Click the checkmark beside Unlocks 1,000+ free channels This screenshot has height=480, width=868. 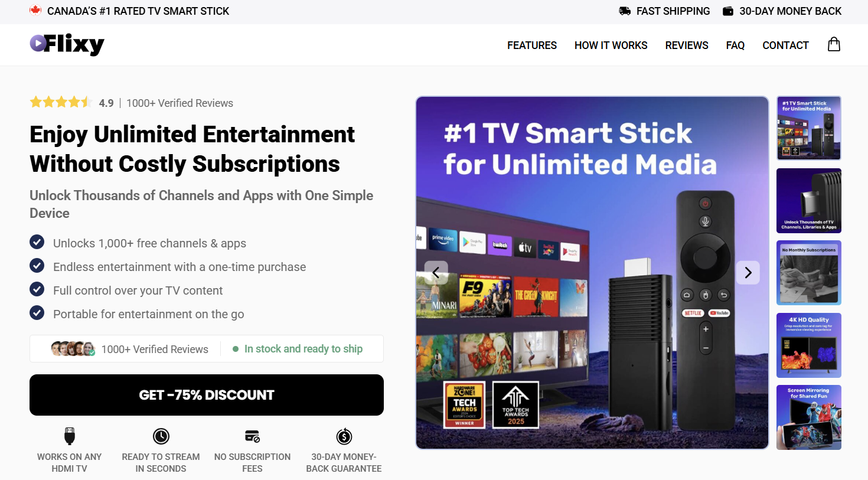click(x=37, y=242)
